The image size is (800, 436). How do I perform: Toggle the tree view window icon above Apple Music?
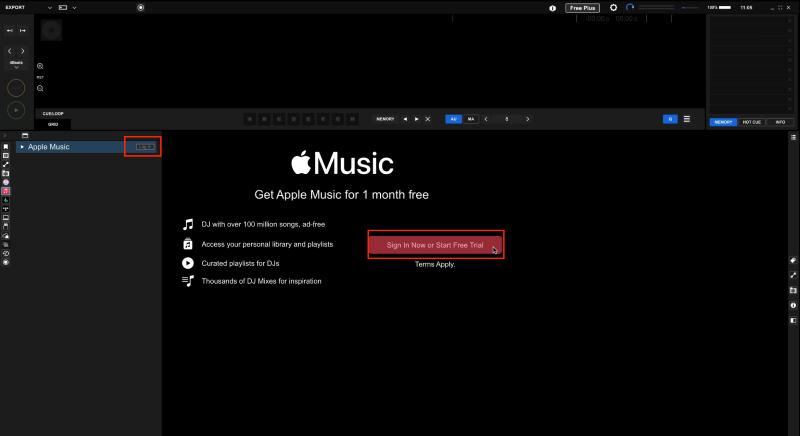[24, 136]
